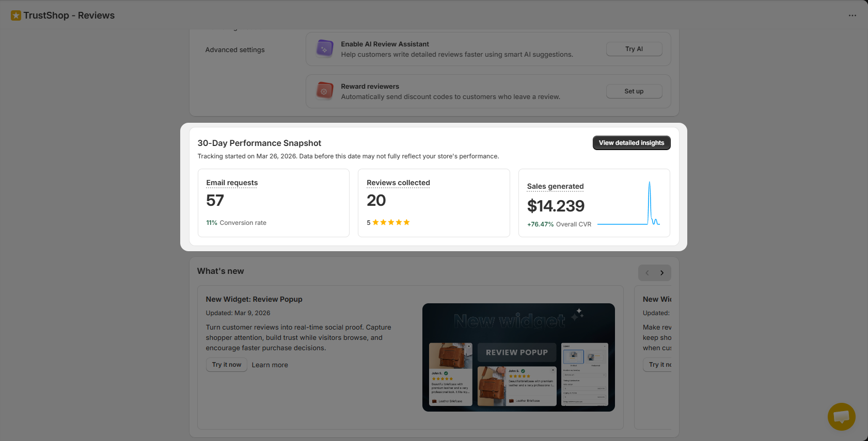This screenshot has width=868, height=441.
Task: Click the five-star rating icons
Action: [391, 222]
